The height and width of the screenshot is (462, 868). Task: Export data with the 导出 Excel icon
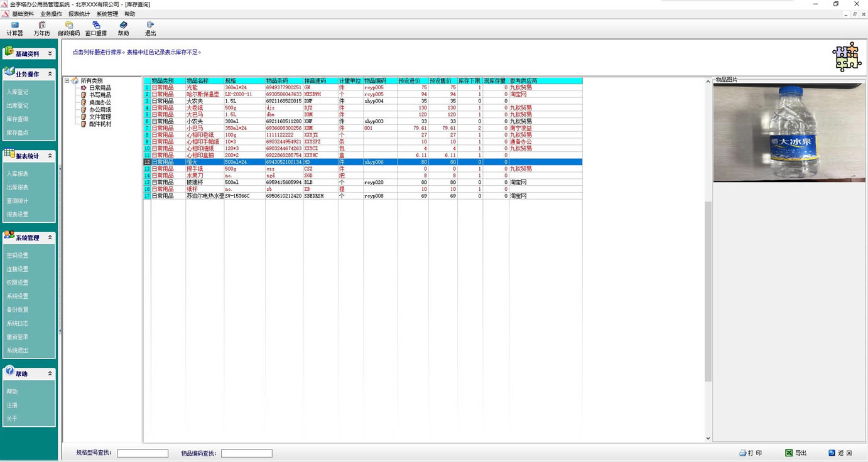(x=796, y=453)
